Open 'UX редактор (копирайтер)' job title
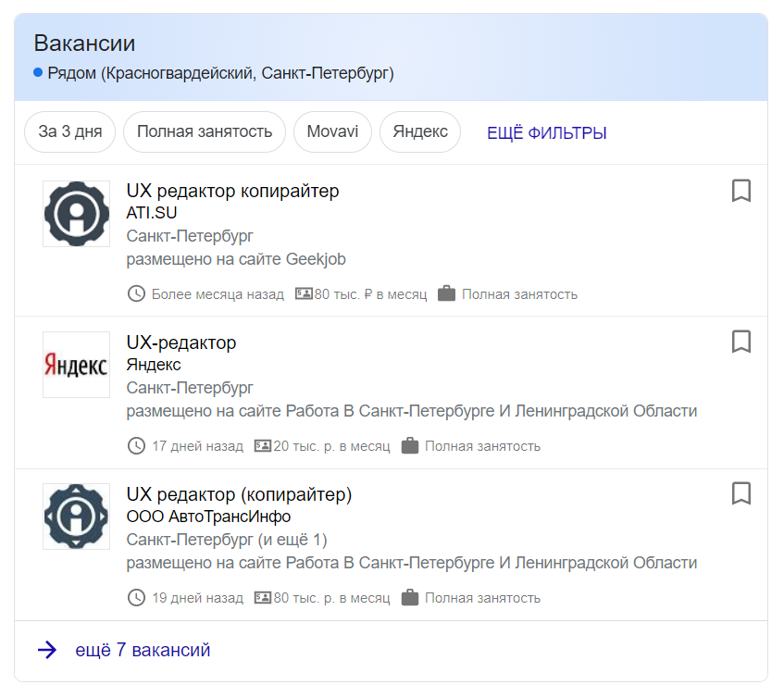Screen dimensions: 784x685 (239, 494)
